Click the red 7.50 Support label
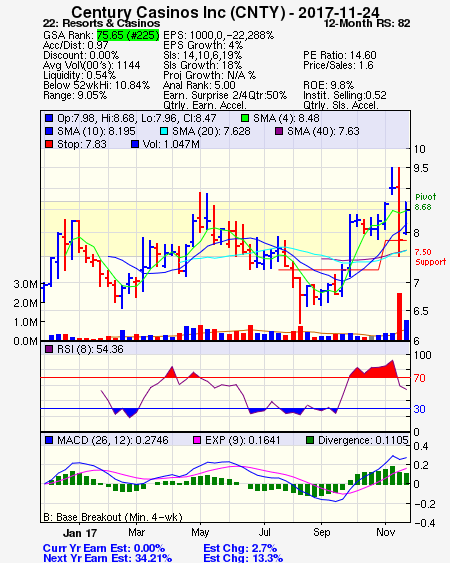 (x=430, y=257)
